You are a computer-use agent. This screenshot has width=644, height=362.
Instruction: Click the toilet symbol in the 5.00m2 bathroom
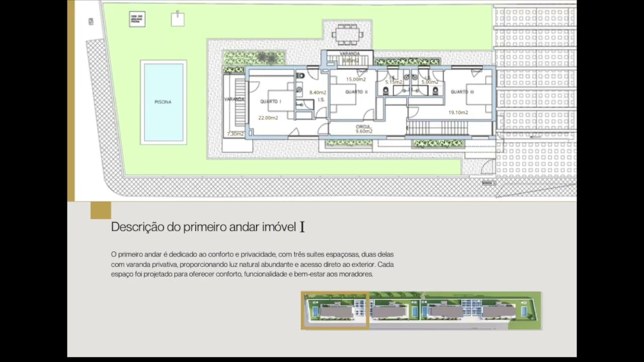pyautogui.click(x=436, y=91)
